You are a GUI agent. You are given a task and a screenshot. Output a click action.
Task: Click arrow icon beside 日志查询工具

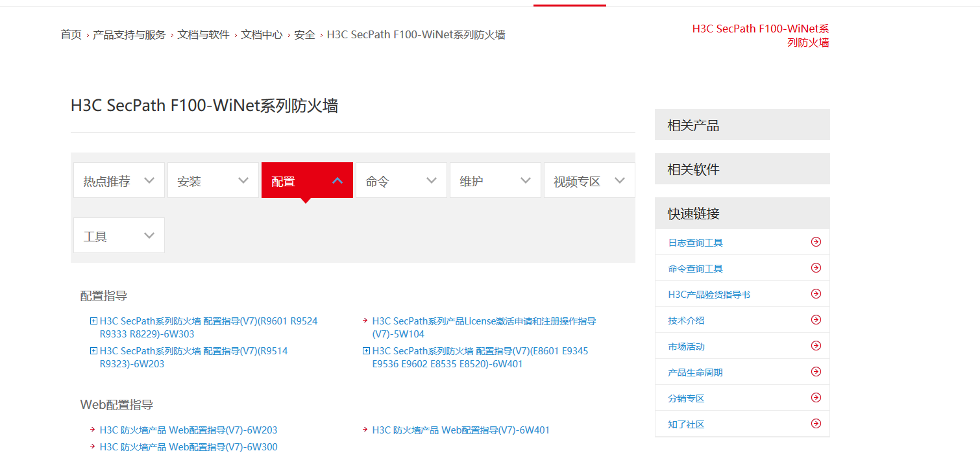816,242
